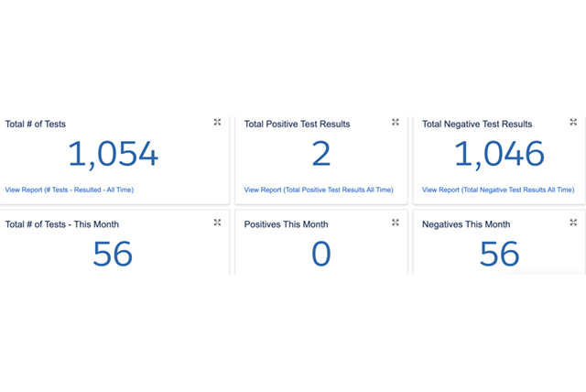The height and width of the screenshot is (392, 586).
Task: Click the 1,046 negative results metric
Action: pyautogui.click(x=499, y=155)
